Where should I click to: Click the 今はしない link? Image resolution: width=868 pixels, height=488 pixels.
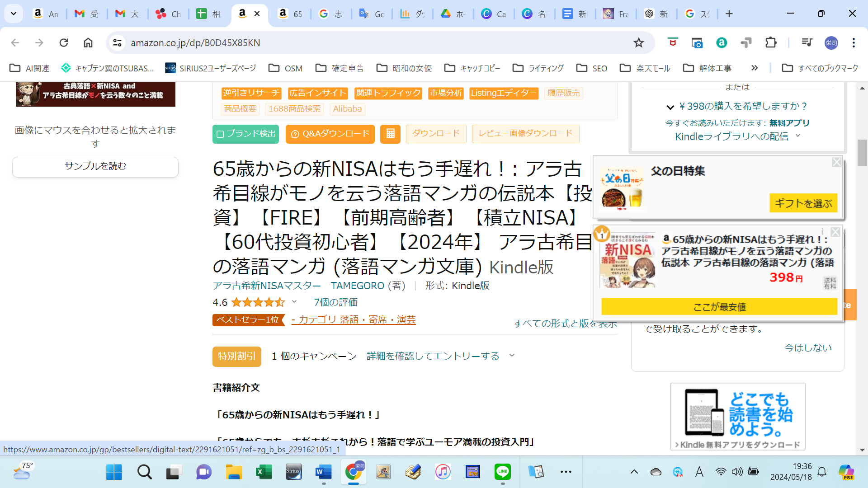point(808,347)
